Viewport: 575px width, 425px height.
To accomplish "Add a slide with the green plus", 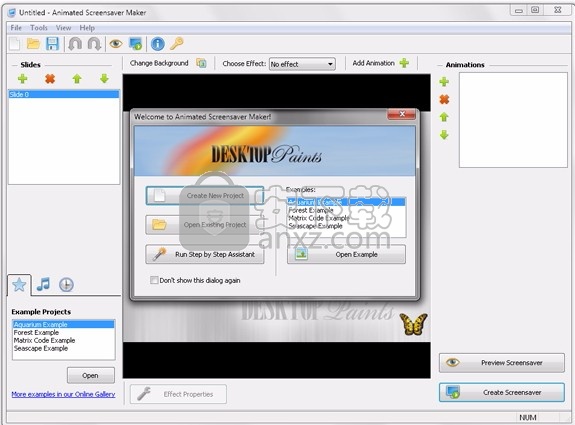I will (x=23, y=78).
